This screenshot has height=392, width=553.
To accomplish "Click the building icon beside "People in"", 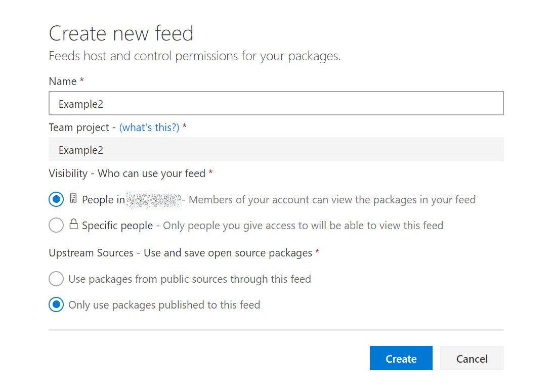I will pyautogui.click(x=73, y=198).
